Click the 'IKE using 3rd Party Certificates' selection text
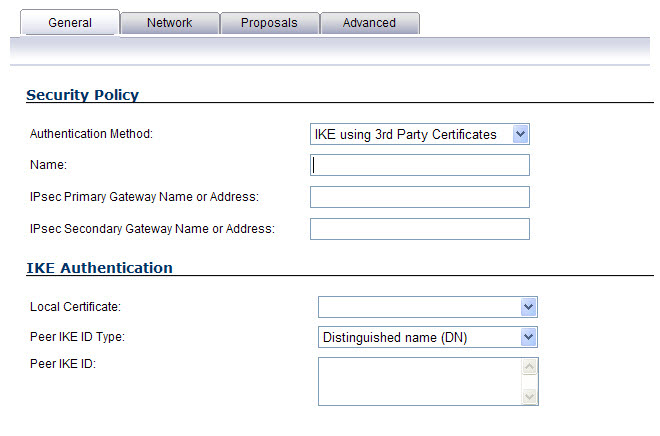Image resolution: width=660 pixels, height=436 pixels. tap(406, 135)
